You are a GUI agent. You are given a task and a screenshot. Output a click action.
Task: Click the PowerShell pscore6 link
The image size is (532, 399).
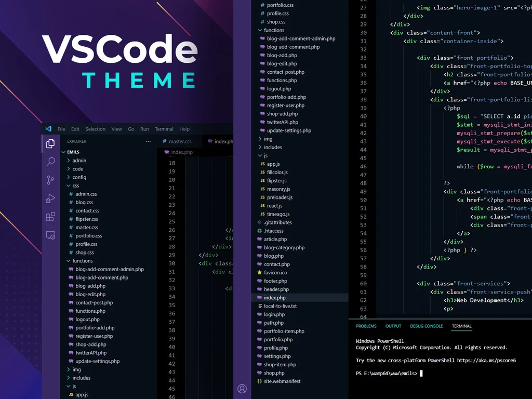486,361
